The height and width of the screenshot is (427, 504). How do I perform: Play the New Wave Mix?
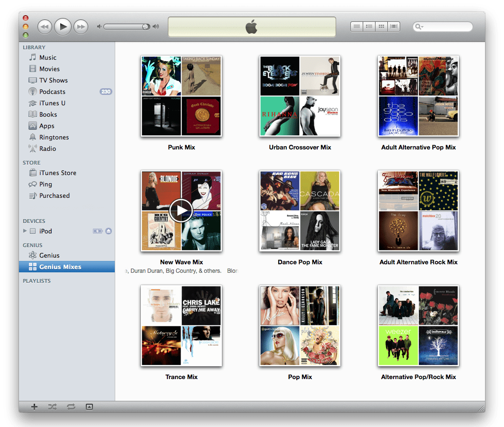click(181, 211)
